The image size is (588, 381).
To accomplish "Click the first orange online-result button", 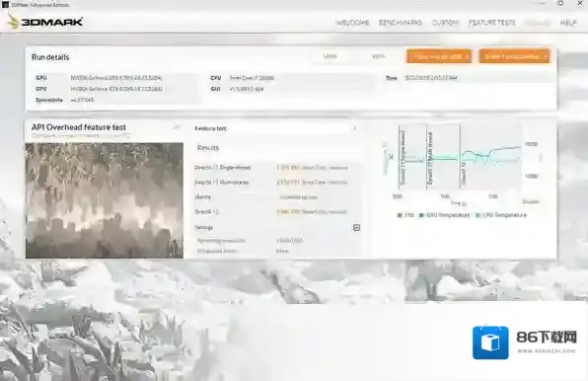I will [439, 56].
